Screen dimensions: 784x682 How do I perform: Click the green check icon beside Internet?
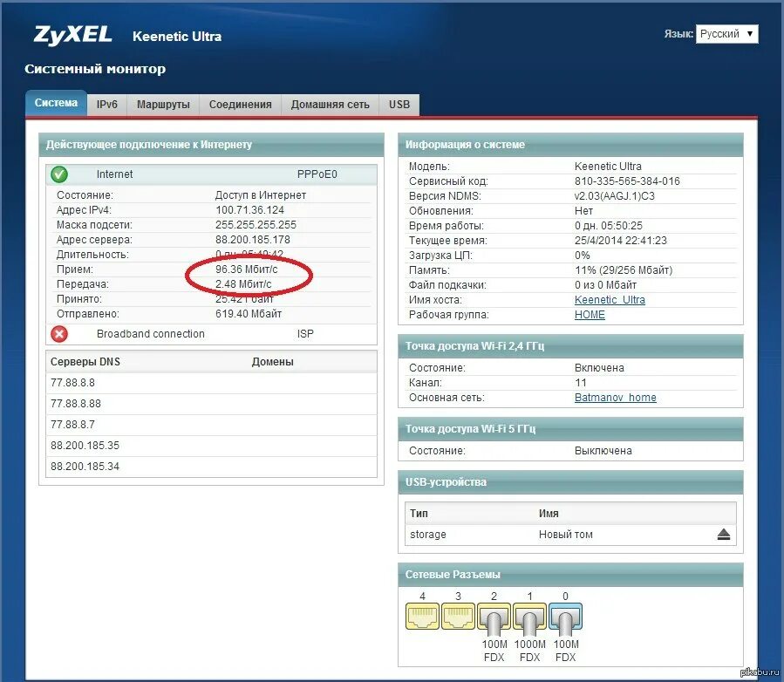(59, 174)
